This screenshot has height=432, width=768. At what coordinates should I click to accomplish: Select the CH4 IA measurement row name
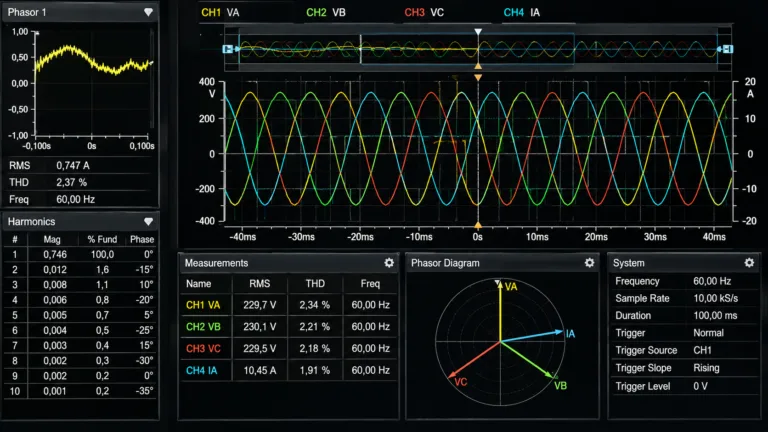tap(201, 370)
